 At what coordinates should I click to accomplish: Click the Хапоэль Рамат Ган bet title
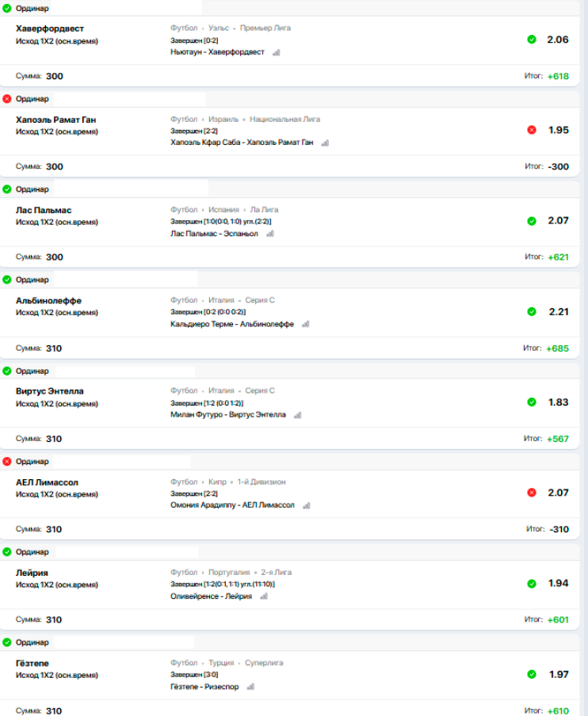click(x=55, y=120)
